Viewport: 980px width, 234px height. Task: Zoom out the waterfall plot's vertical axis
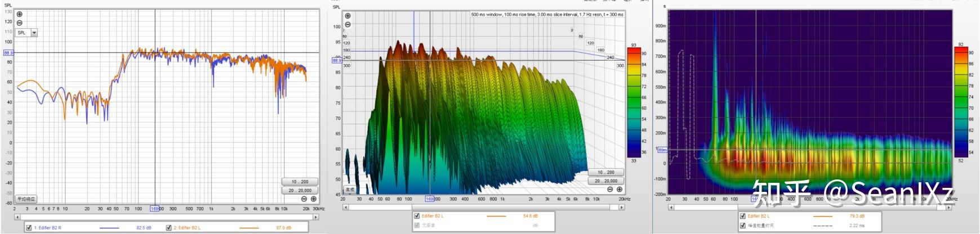[x=348, y=24]
